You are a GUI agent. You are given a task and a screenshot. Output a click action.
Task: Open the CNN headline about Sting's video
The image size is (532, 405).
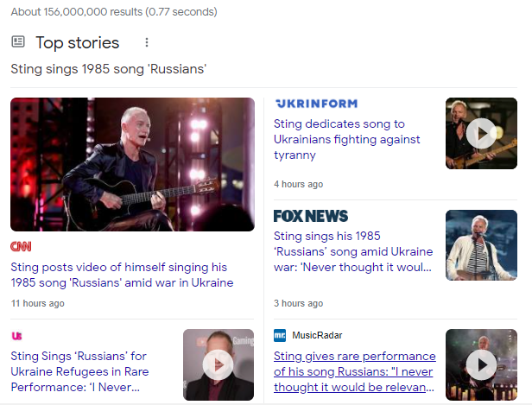tap(122, 275)
